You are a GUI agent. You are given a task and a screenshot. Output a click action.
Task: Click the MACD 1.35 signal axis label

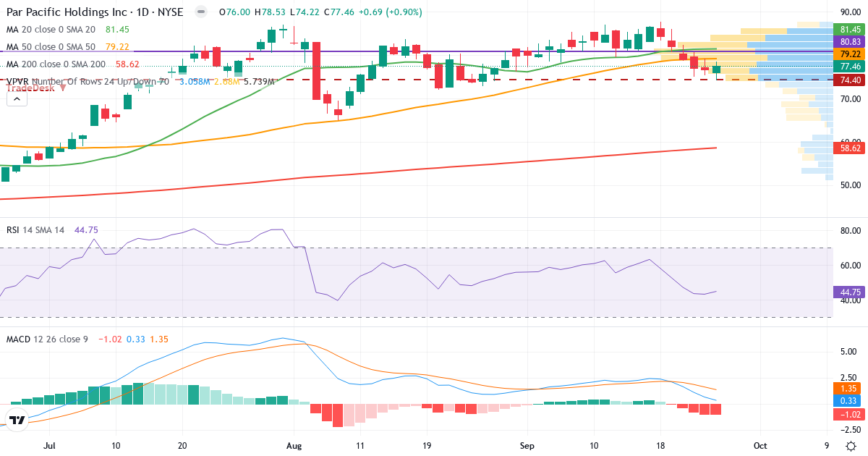pyautogui.click(x=850, y=388)
